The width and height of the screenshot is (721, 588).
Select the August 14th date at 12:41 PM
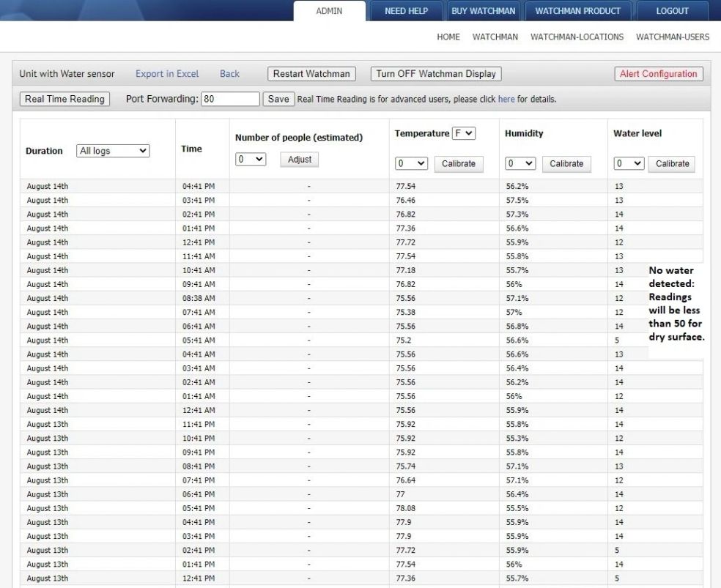pos(48,242)
